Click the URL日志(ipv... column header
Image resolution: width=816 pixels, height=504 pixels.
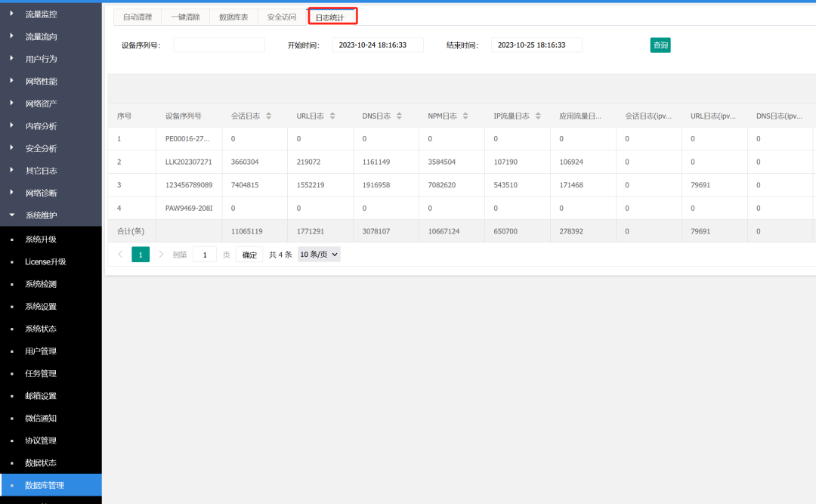(x=713, y=116)
